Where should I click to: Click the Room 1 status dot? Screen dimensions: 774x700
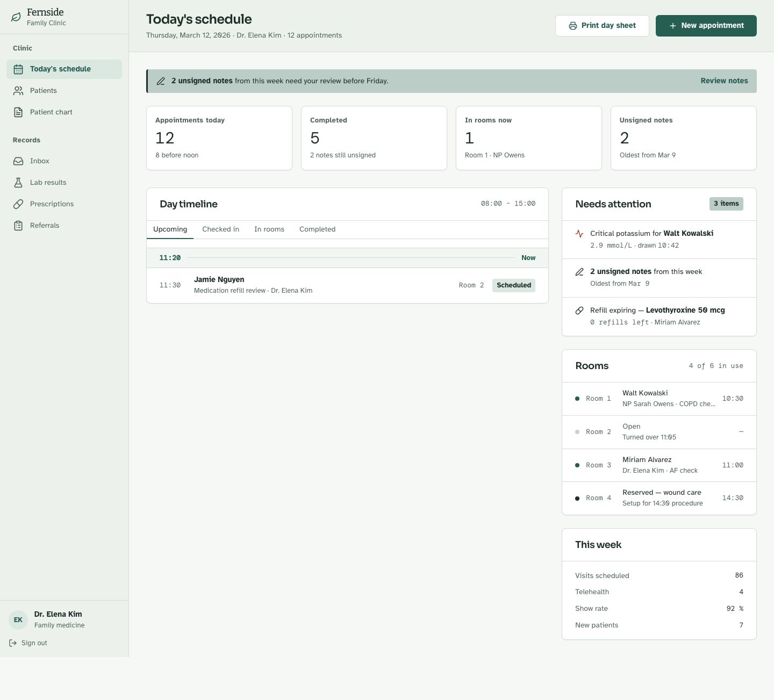click(577, 399)
